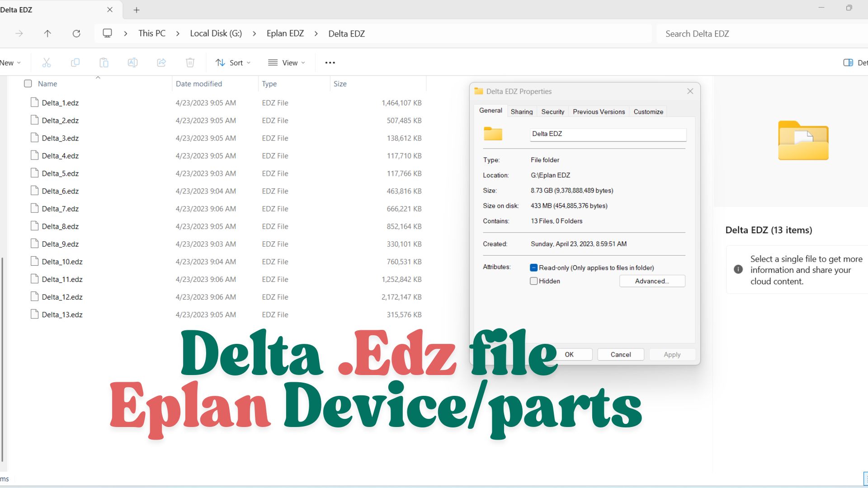Click the Copy icon in the toolbar
Screen dimensions: 868x488
point(75,62)
